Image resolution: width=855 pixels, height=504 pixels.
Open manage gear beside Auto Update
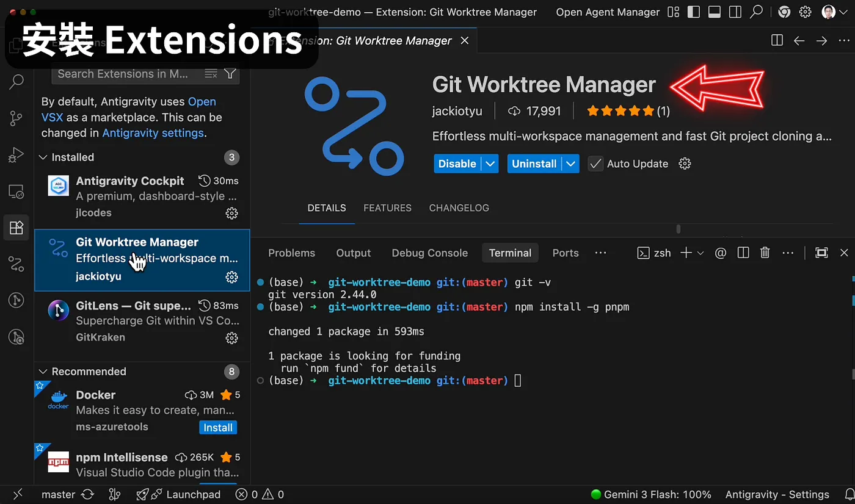click(x=685, y=164)
